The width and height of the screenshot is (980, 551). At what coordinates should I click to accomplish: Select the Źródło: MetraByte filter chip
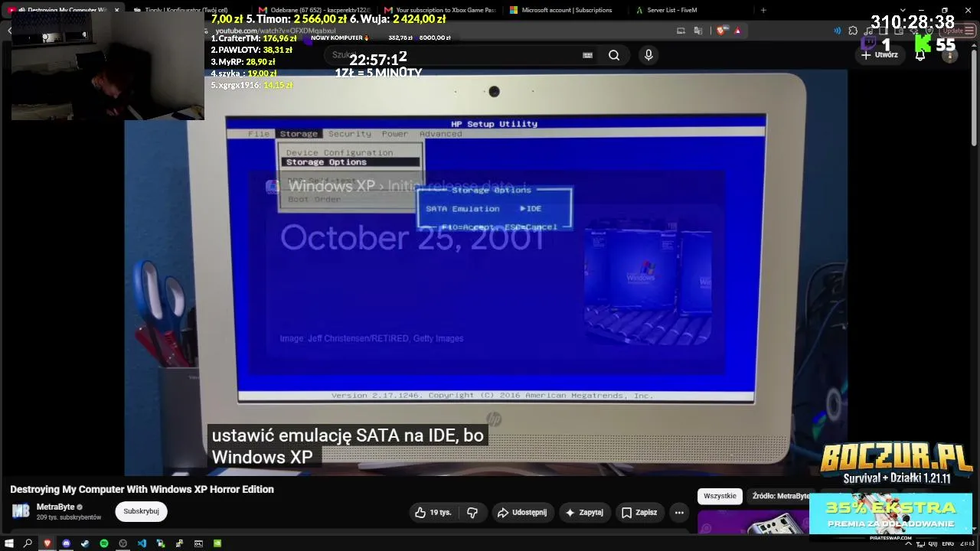780,496
